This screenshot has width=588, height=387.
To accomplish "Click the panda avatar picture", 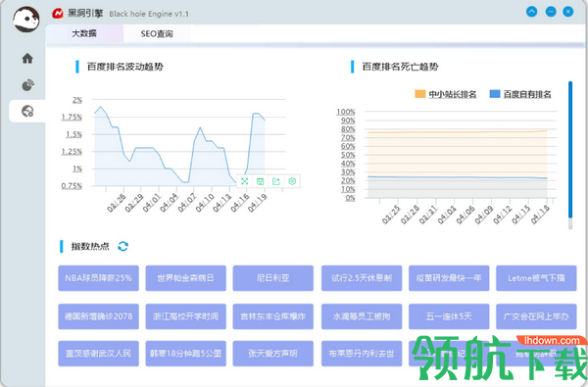I will pos(26,19).
